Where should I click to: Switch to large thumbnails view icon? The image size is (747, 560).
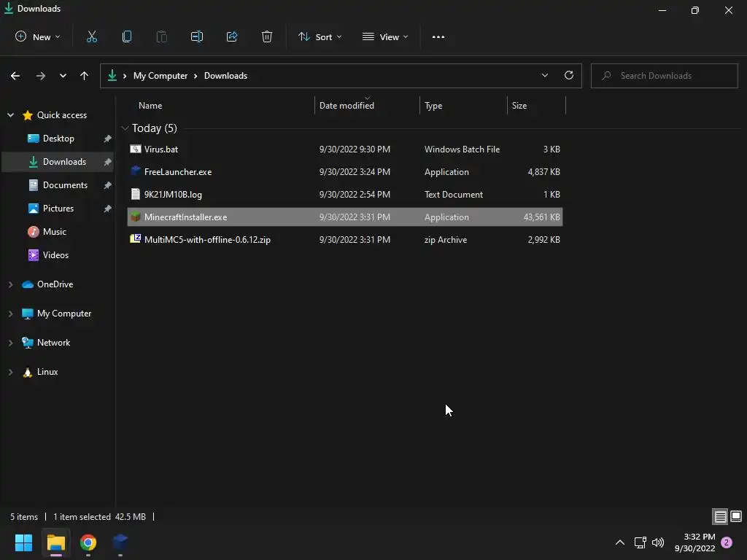(x=736, y=516)
